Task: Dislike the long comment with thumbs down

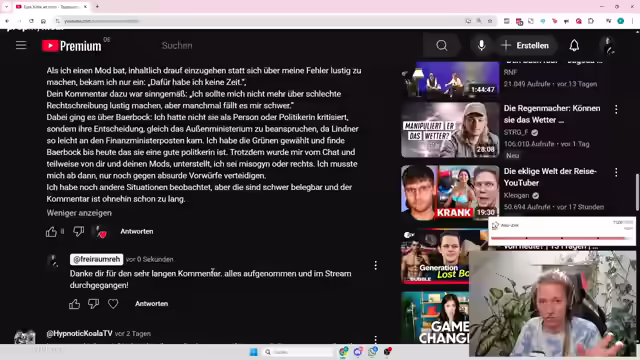Action: click(78, 231)
